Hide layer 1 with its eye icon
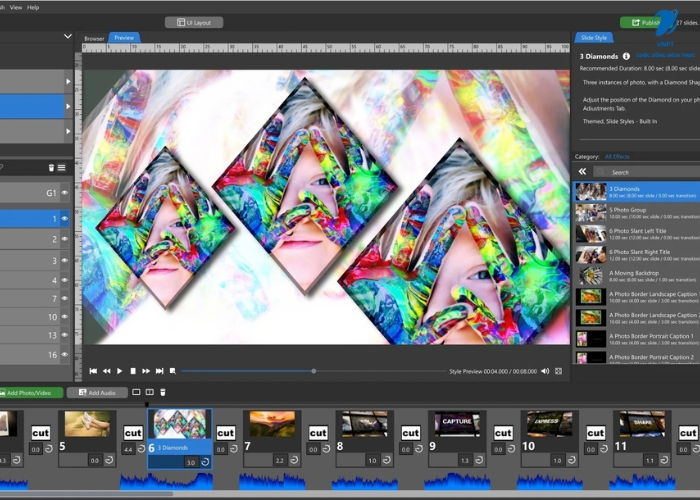 point(65,219)
